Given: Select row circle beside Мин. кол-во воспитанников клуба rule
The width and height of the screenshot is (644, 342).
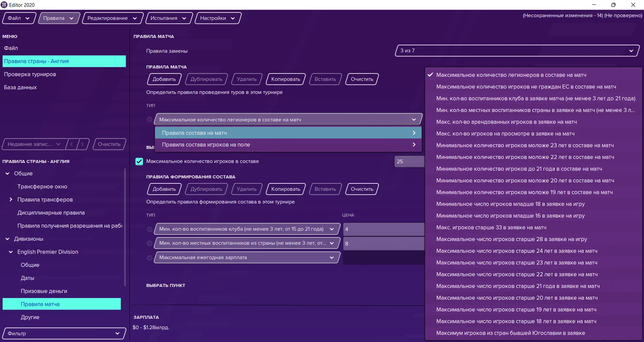Looking at the screenshot, I should (x=150, y=229).
